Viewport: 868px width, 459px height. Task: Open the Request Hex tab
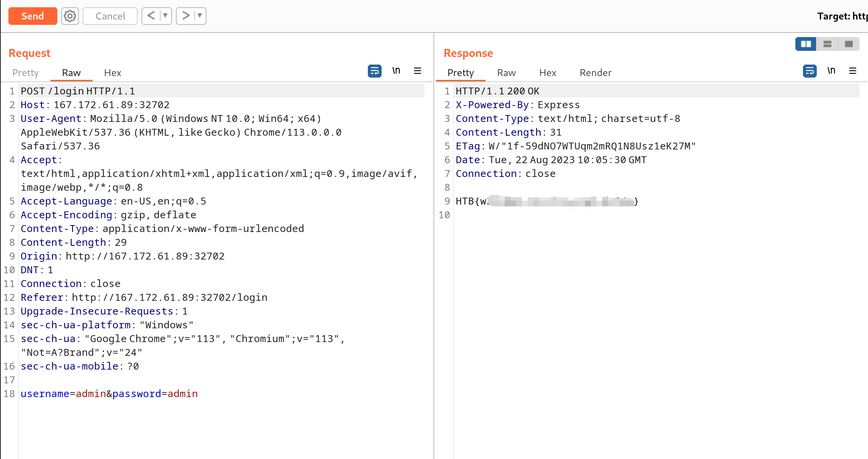click(x=113, y=73)
